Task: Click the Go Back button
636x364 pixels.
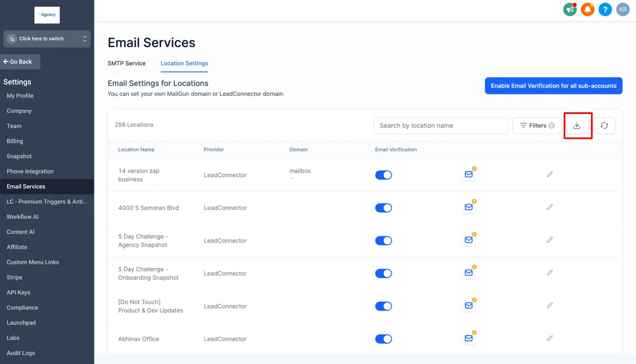Action: pyautogui.click(x=20, y=61)
